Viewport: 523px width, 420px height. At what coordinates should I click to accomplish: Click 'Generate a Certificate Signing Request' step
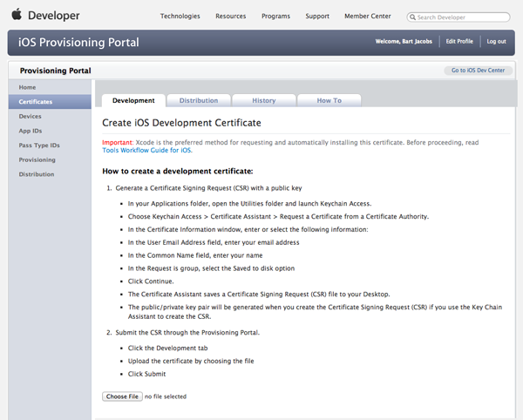click(x=208, y=188)
